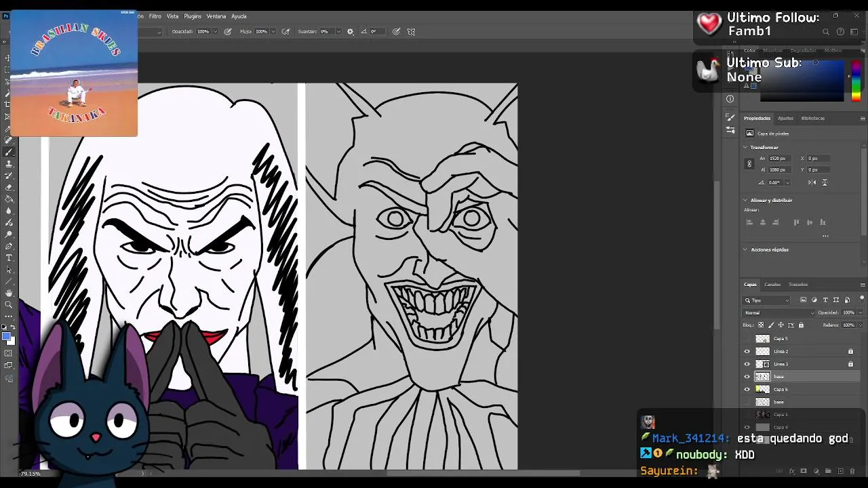The width and height of the screenshot is (868, 488).
Task: Open the Opacidad dropdown in options bar
Action: [216, 31]
